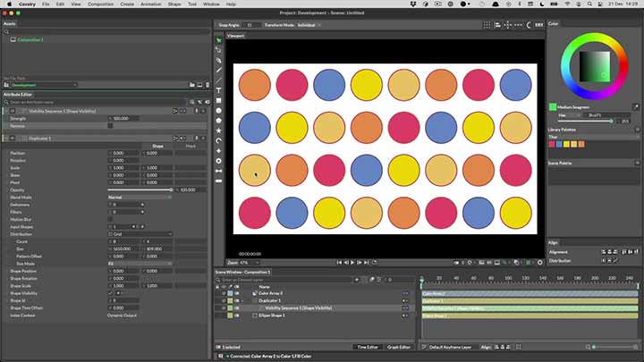
Task: Open the Animation menu
Action: click(x=151, y=4)
